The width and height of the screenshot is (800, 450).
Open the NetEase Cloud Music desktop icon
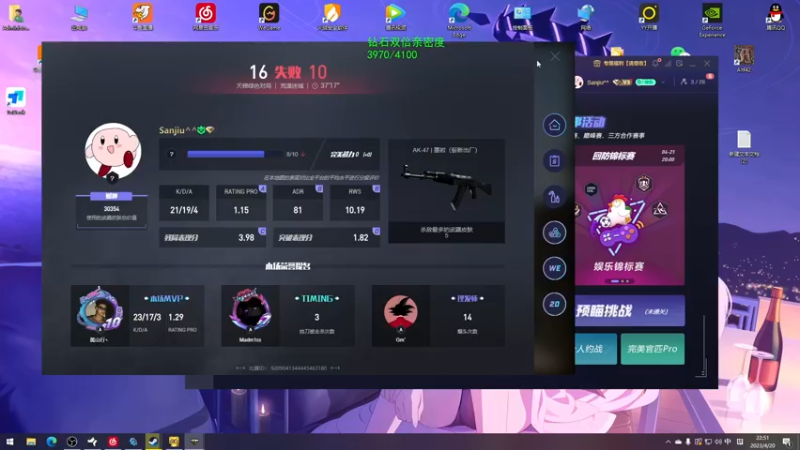206,17
